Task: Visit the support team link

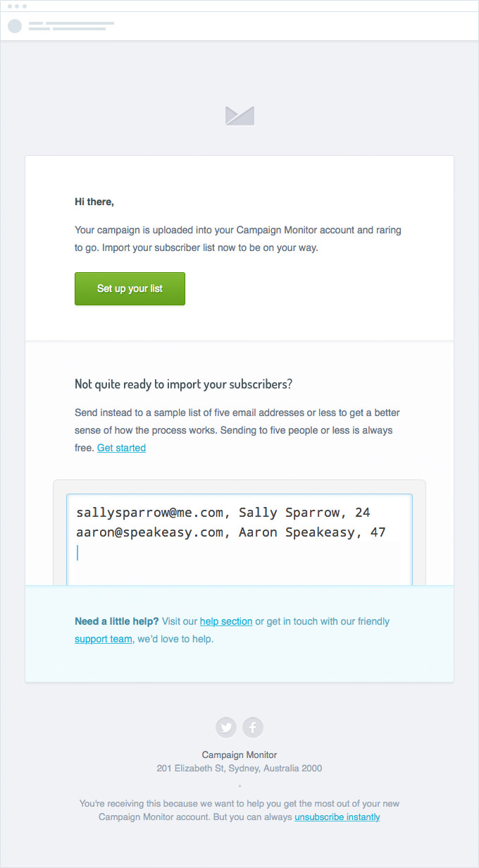Action: 104,639
